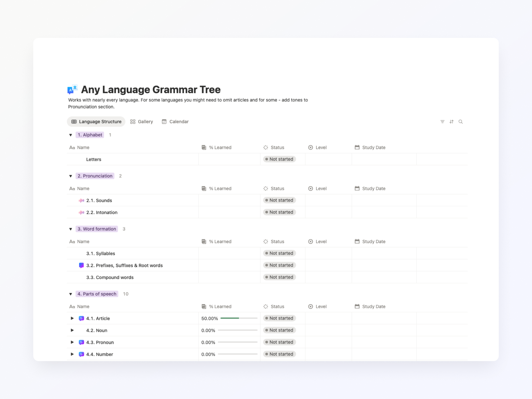
Task: Click Not started status of 4.4. Number
Action: (x=280, y=354)
